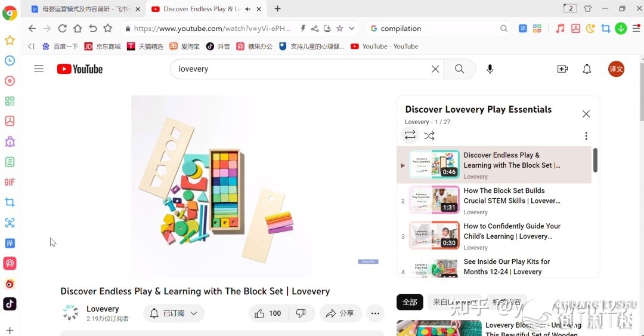Select the 来自Lovevery filter chip
644x336 pixels.
coord(454,302)
